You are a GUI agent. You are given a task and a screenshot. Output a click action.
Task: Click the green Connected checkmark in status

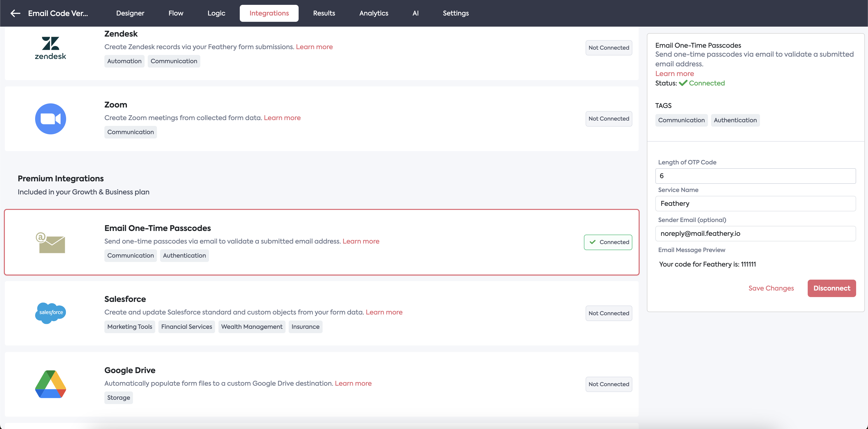coord(683,83)
